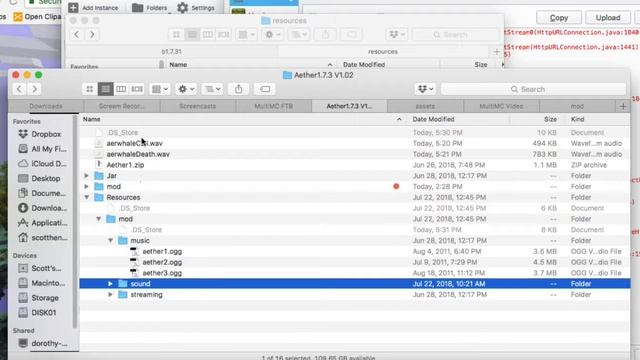
Task: Expand the top-level mod folder
Action: click(x=87, y=187)
